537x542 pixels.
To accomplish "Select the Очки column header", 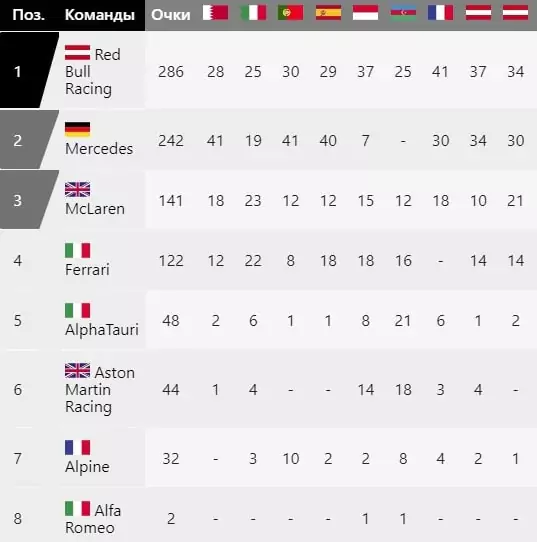I will 171,15.
